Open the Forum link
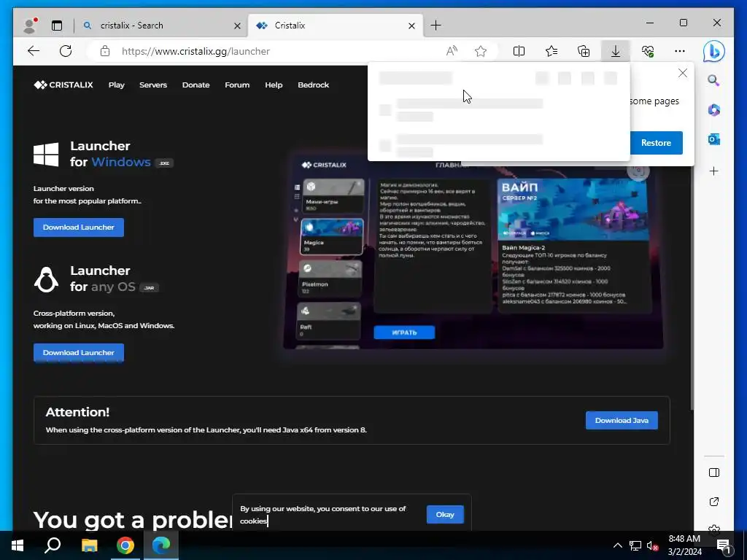The image size is (747, 560). [x=237, y=85]
